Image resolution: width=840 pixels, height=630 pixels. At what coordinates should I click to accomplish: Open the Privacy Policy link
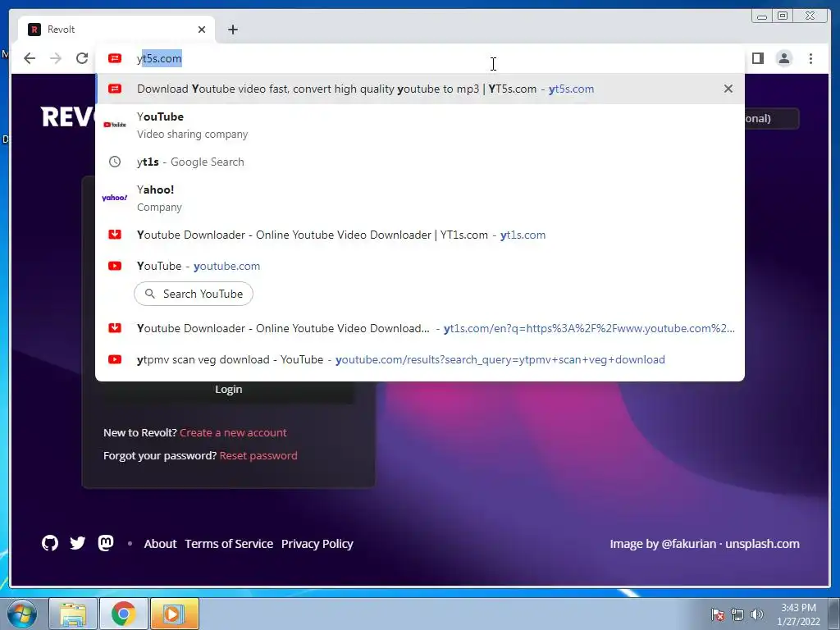coord(317,544)
